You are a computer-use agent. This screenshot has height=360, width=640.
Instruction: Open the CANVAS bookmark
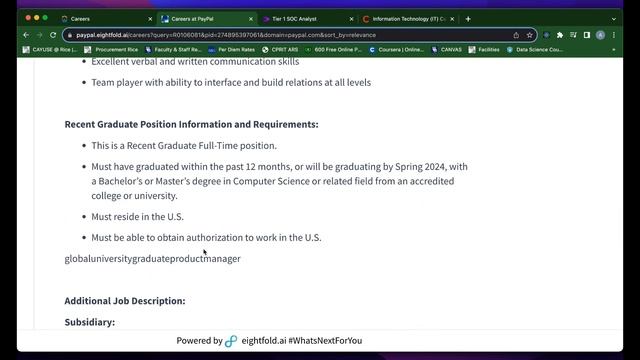click(x=447, y=50)
